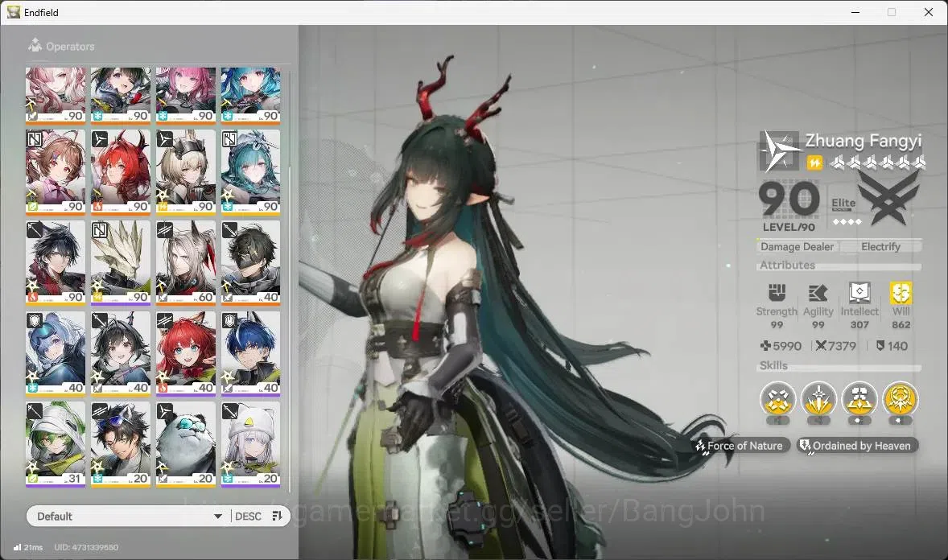The width and height of the screenshot is (948, 560).
Task: Select the blue-haired operator in the top row
Action: point(251,95)
